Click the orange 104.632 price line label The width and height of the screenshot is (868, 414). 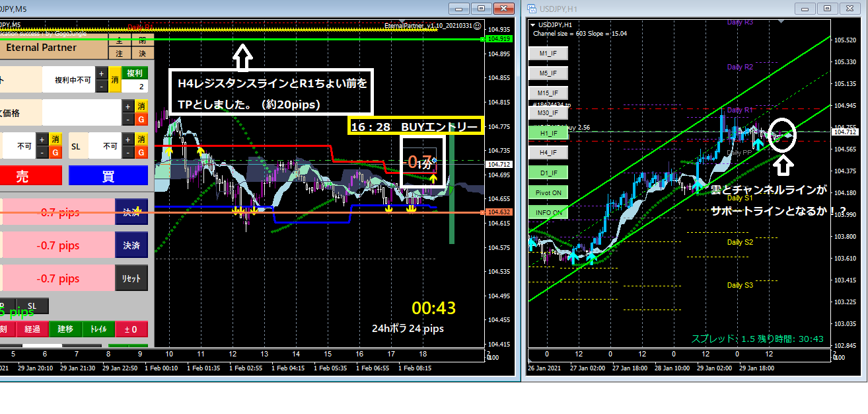tap(499, 212)
